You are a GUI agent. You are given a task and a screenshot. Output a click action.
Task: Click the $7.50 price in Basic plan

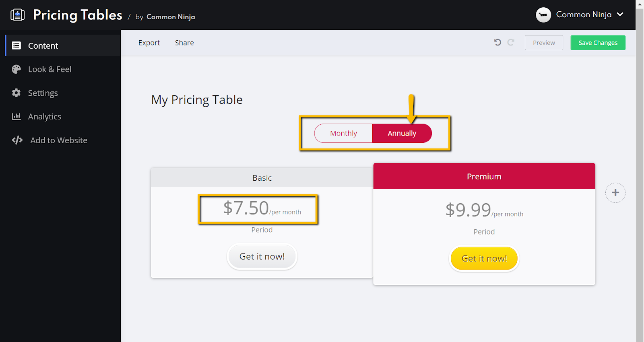pos(246,208)
